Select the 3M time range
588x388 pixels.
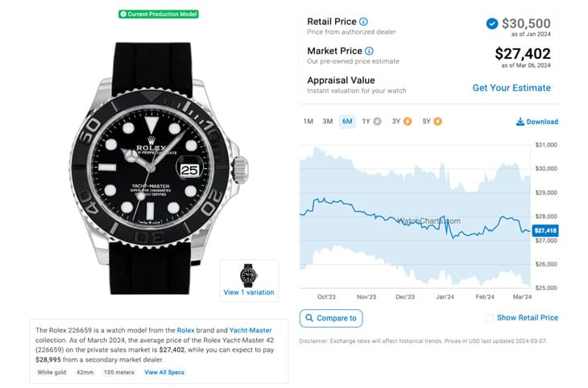click(x=328, y=122)
